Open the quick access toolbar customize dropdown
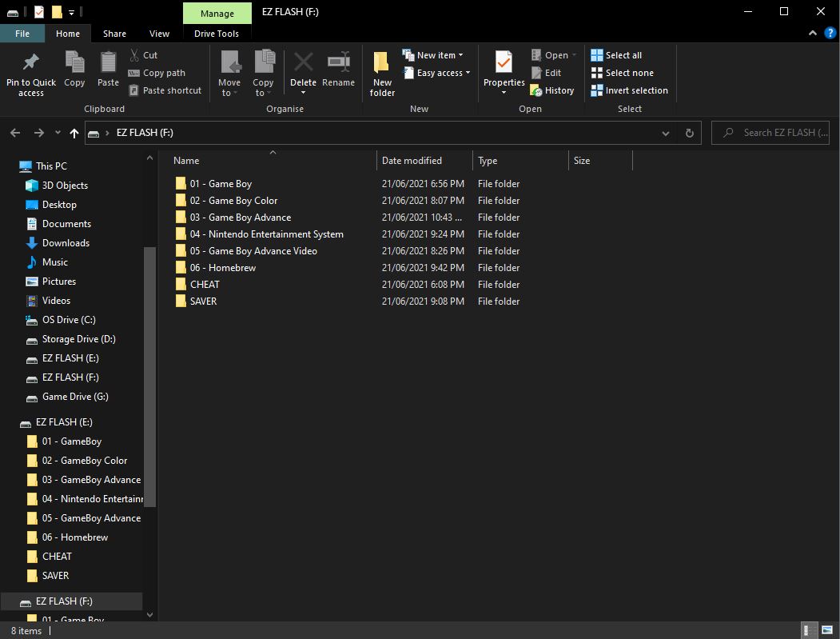This screenshot has height=639, width=840. tap(71, 12)
